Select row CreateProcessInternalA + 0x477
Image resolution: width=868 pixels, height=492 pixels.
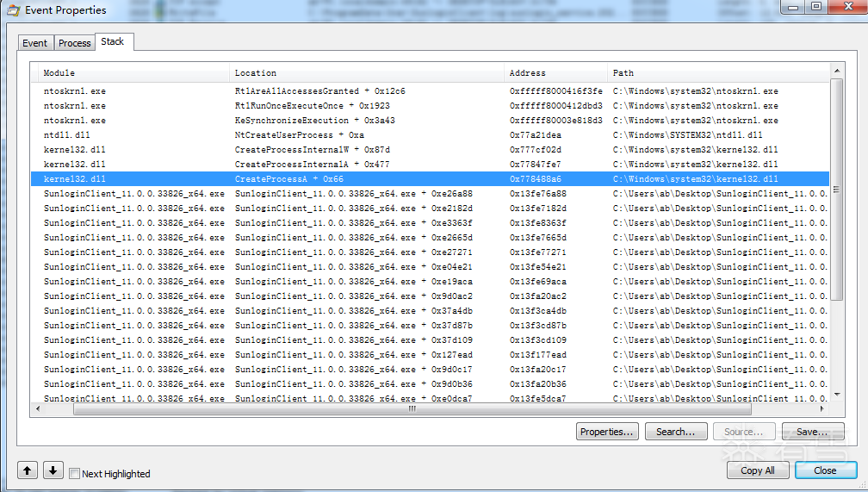coord(431,165)
